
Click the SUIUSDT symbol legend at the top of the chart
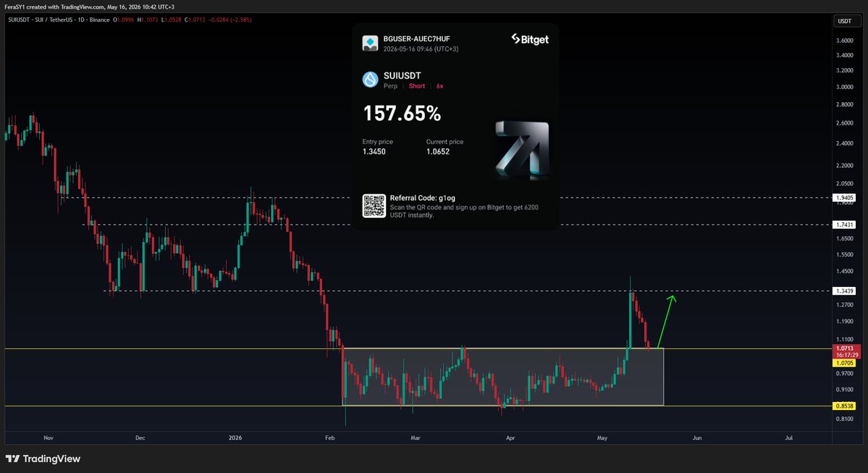point(59,20)
